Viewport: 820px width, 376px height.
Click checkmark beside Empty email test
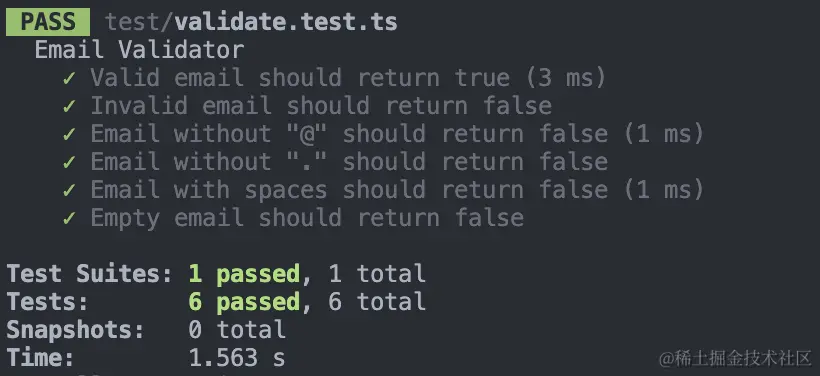[69, 218]
